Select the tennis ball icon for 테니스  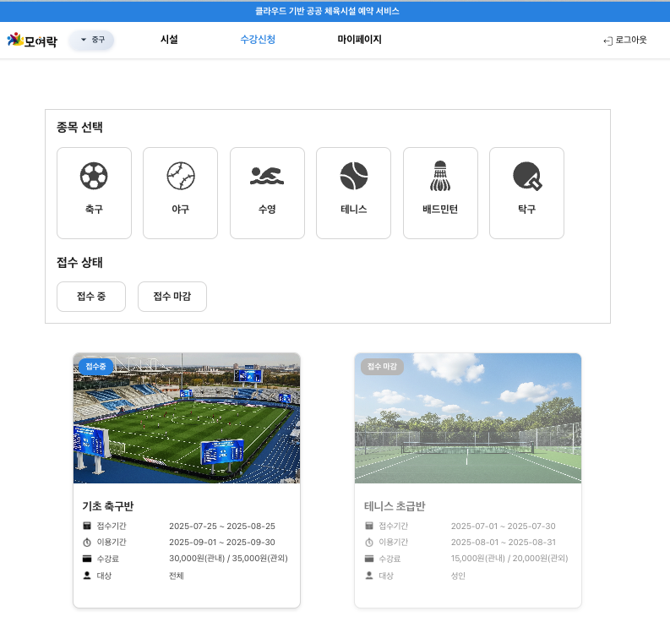(x=354, y=176)
